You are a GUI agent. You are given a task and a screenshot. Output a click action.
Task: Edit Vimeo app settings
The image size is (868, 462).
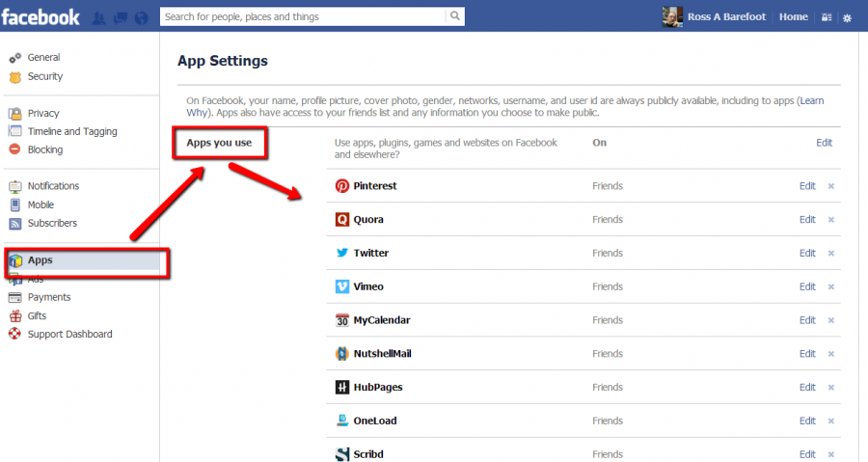point(807,286)
